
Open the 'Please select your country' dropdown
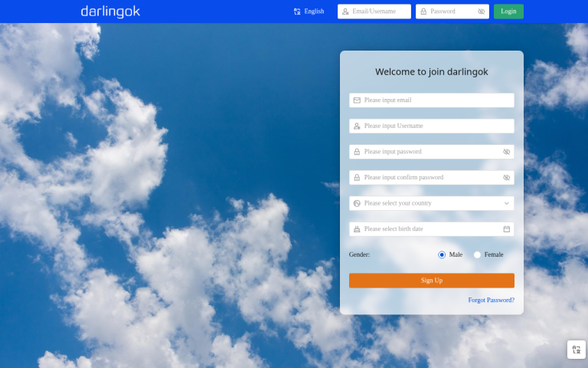pyautogui.click(x=432, y=203)
